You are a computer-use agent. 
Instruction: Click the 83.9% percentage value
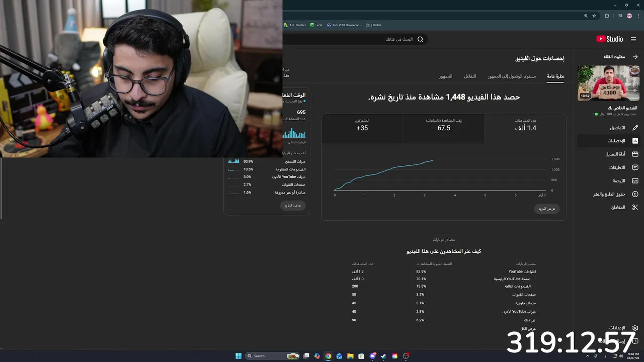[x=421, y=271]
